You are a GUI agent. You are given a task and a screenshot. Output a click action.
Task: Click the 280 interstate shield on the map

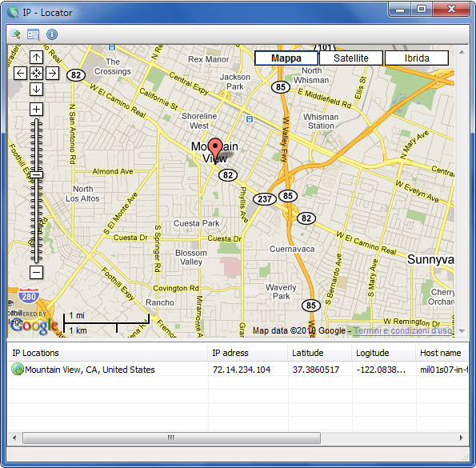pos(29,296)
